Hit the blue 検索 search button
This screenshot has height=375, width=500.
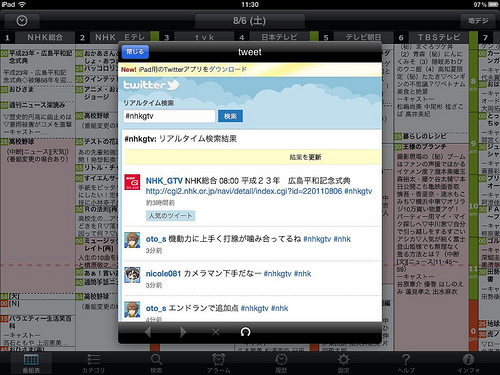click(x=230, y=116)
